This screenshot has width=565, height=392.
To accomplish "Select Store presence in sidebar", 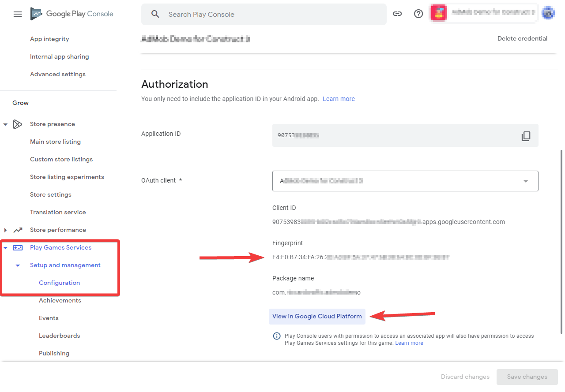I will pyautogui.click(x=52, y=124).
